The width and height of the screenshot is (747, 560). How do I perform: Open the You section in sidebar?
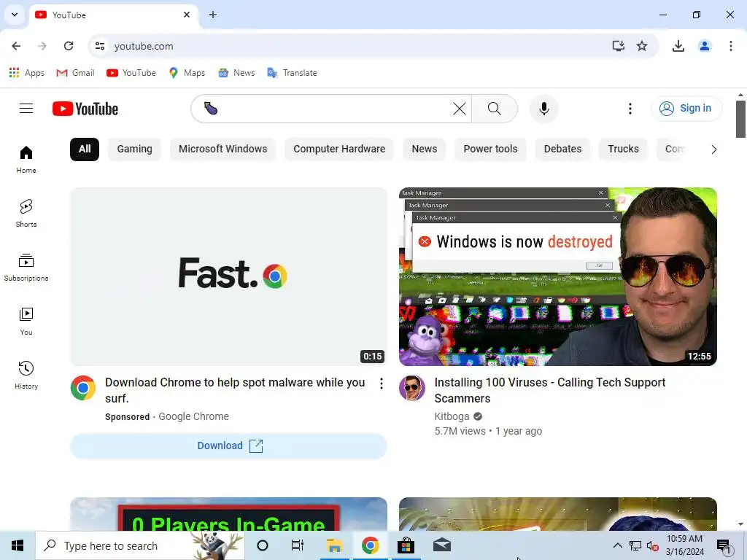26,321
